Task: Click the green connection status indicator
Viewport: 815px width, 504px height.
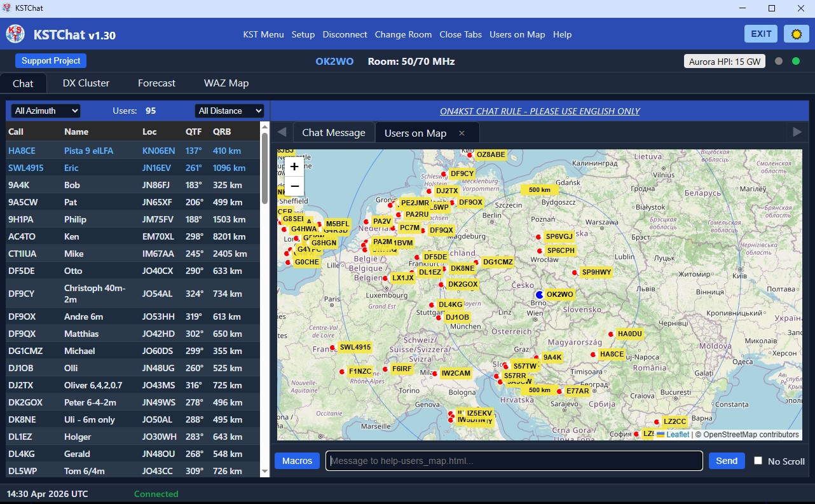Action: coord(796,61)
